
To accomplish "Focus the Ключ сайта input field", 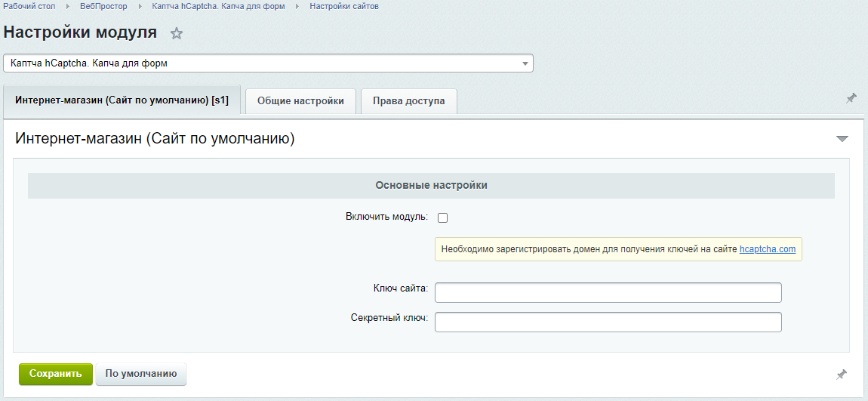I will 608,292.
